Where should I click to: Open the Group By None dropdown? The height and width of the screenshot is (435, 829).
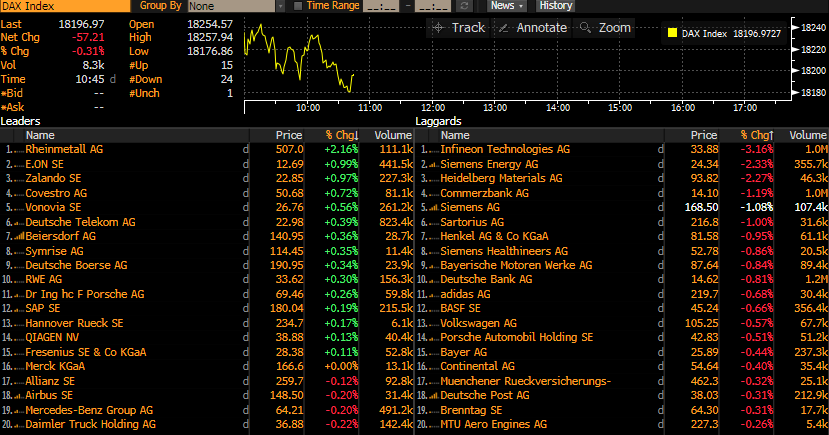(x=236, y=6)
